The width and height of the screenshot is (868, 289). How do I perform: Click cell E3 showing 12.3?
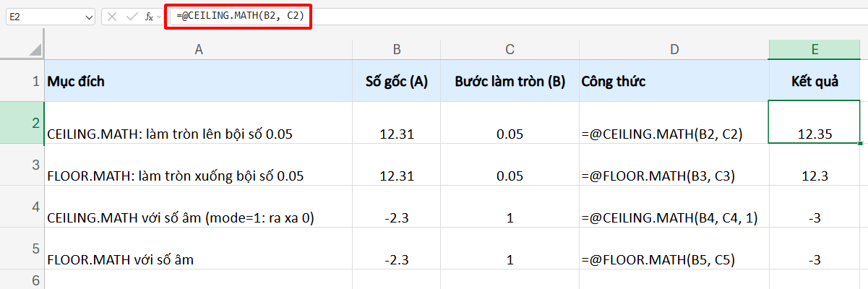(x=815, y=175)
